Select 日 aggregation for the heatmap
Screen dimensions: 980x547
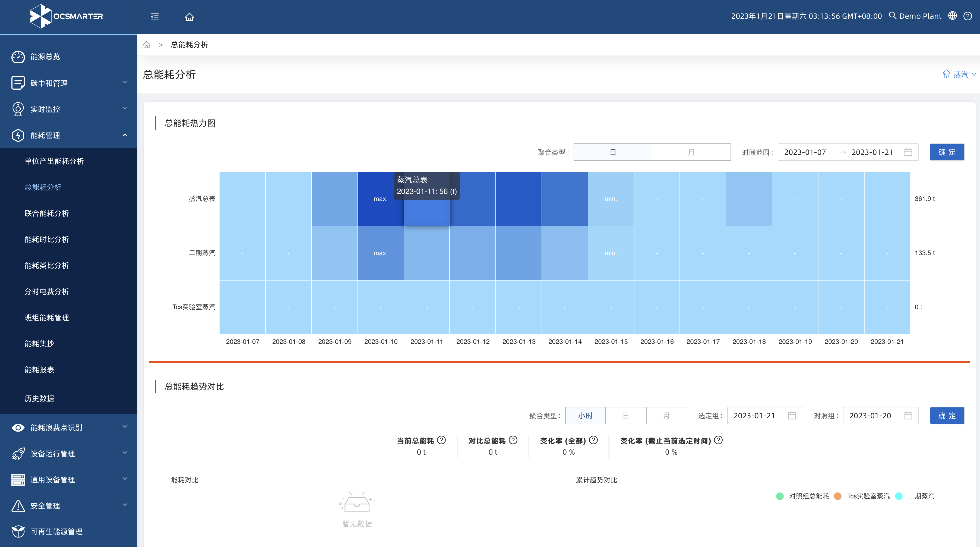click(613, 152)
